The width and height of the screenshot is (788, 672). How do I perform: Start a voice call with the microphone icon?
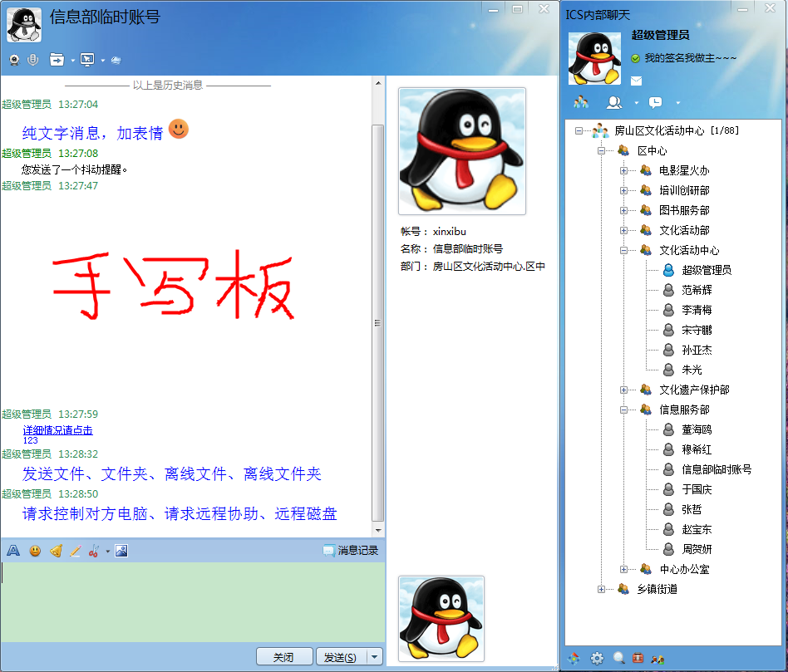pyautogui.click(x=33, y=61)
